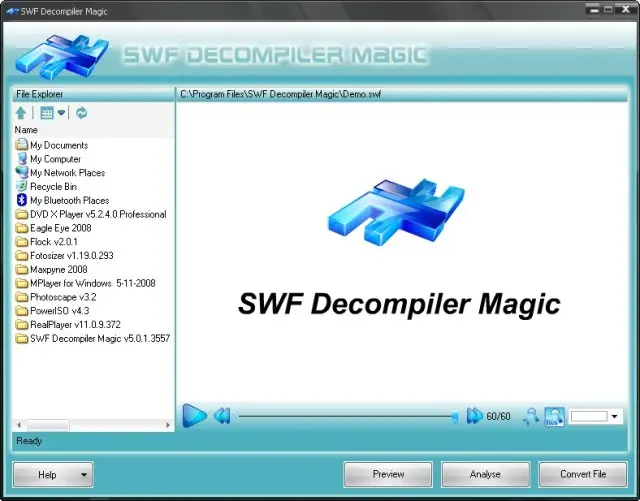Click the Analyse button
Viewport: 640px width, 501px height.
click(x=485, y=474)
